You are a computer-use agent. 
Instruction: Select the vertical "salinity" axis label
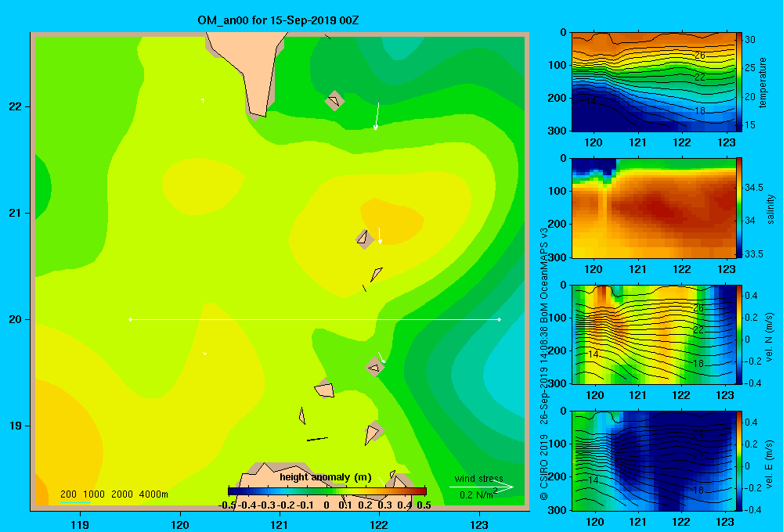click(770, 209)
